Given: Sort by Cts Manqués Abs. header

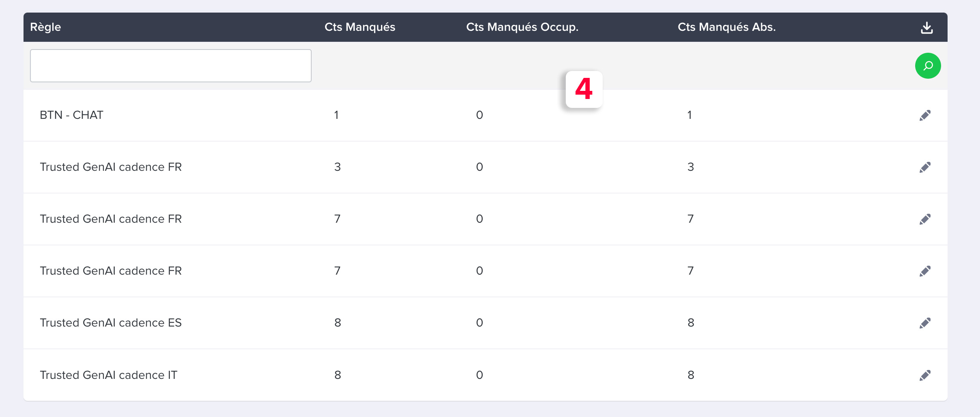Looking at the screenshot, I should coord(727,27).
